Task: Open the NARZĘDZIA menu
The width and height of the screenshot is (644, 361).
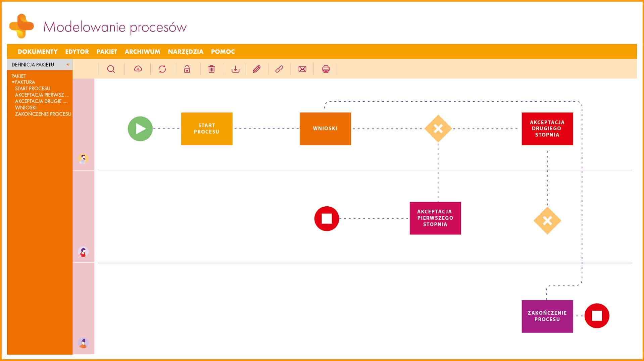Action: tap(186, 51)
